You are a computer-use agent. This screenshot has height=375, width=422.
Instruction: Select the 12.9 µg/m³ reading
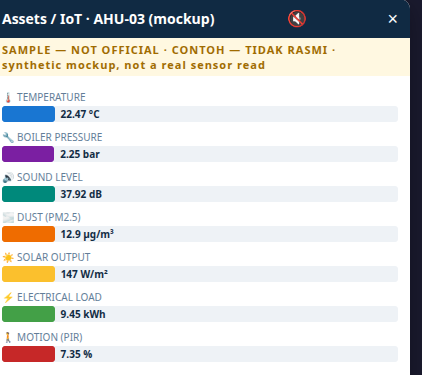click(87, 234)
